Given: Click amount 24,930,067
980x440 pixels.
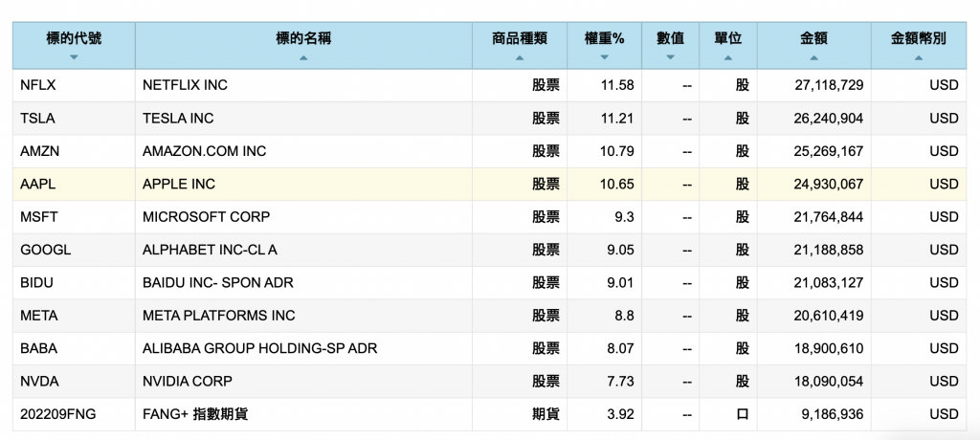Looking at the screenshot, I should click(x=829, y=184).
